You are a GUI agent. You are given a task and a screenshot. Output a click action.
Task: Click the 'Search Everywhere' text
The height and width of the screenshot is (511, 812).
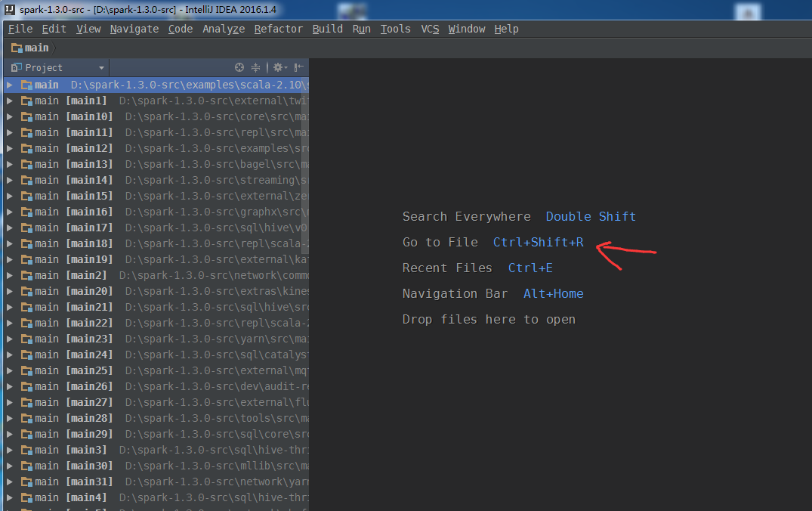click(467, 217)
